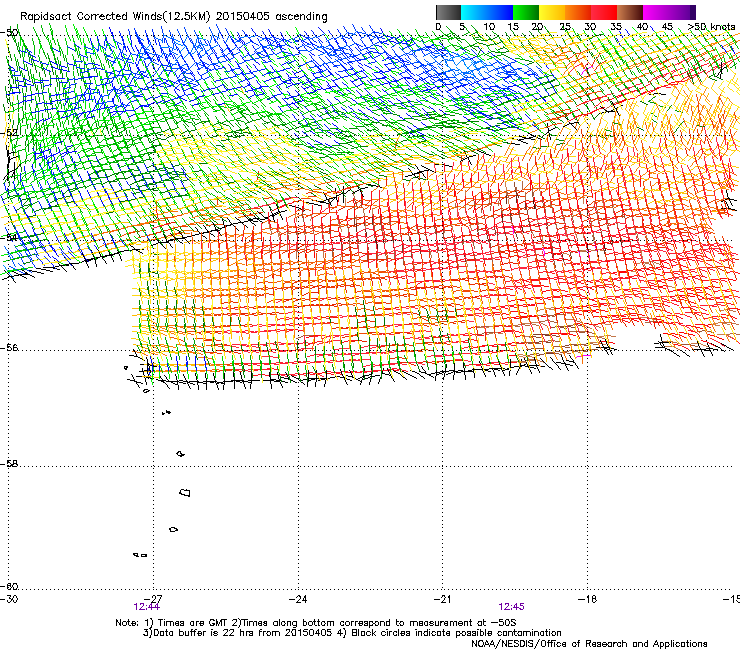Click the -24 longitude axis label
The image size is (740, 650).
coord(298,599)
